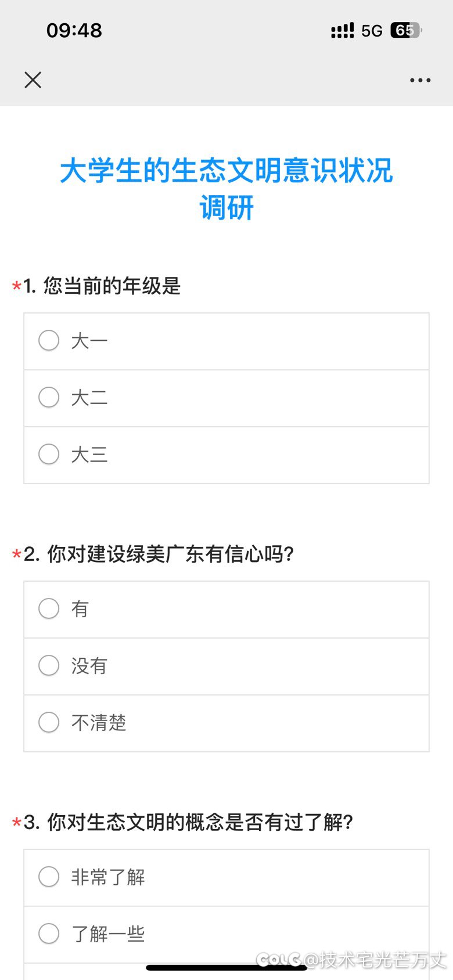Tap the 5G network indicator
Image resolution: width=453 pixels, height=980 pixels.
coord(372,31)
